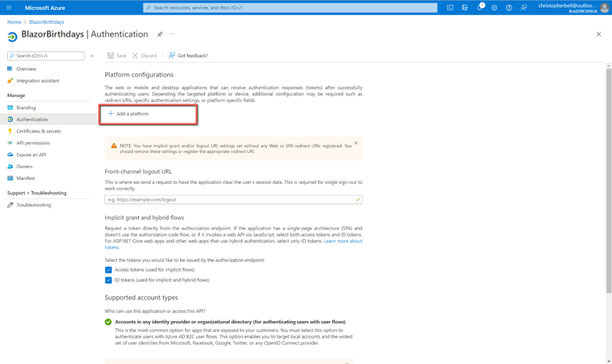612x364 pixels.
Task: Open the Cloud Shell icon in top bar
Action: (450, 8)
